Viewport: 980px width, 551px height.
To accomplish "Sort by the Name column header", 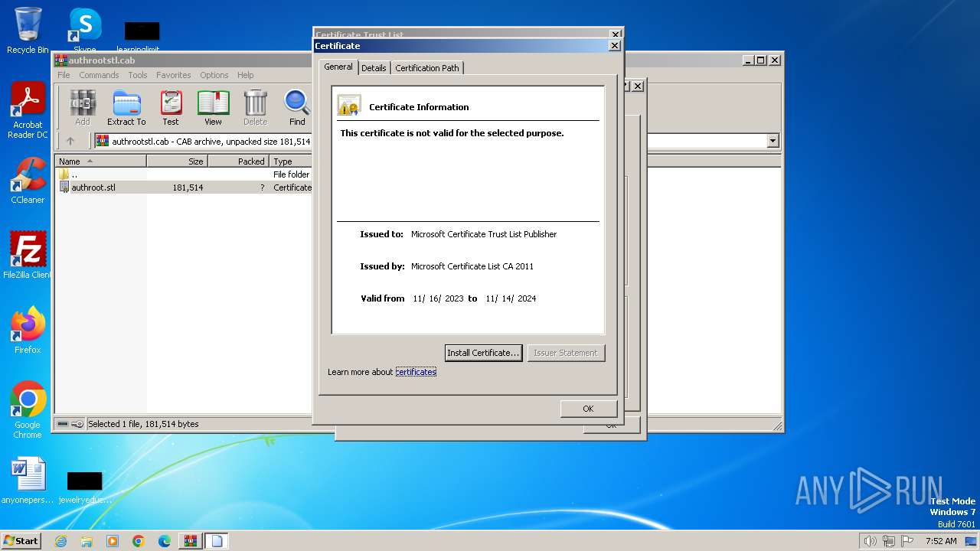I will pyautogui.click(x=100, y=161).
